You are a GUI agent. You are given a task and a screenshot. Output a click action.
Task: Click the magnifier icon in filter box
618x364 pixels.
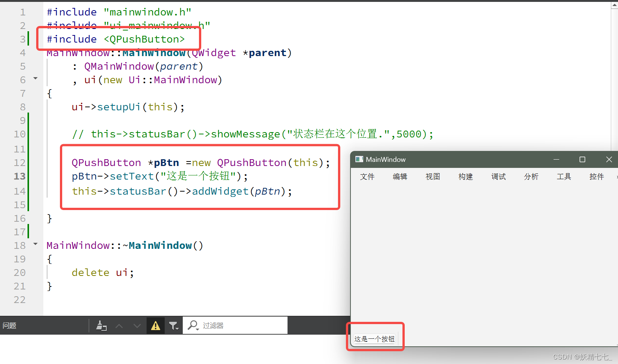tap(193, 326)
